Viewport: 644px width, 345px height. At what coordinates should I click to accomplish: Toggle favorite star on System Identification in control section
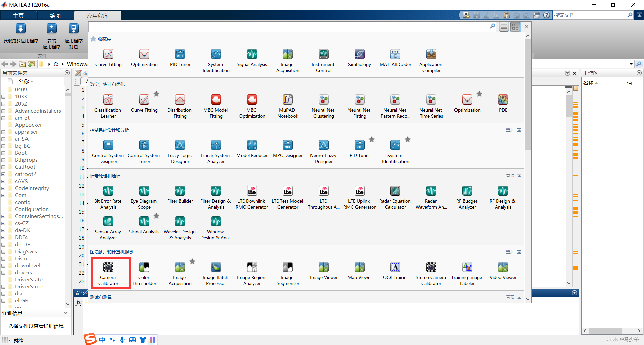coord(408,140)
